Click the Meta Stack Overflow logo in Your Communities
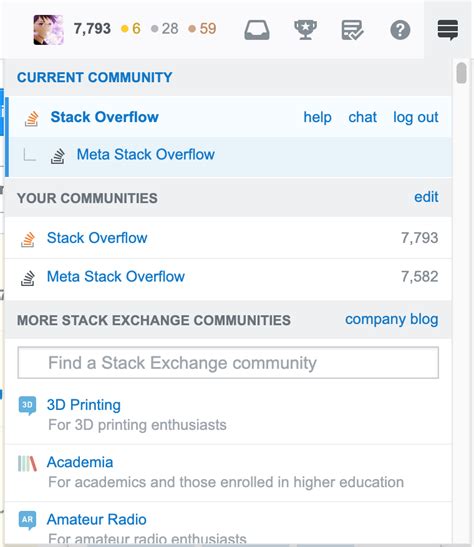Viewport: 474px width, 547px height. click(x=28, y=278)
